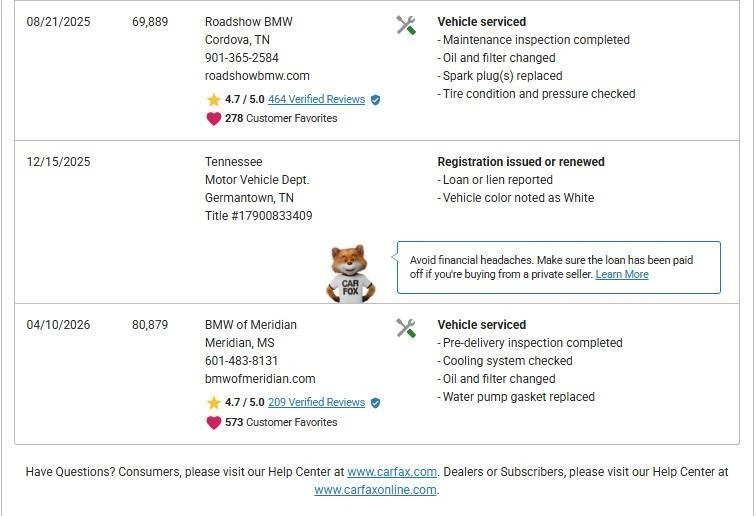This screenshot has width=756, height=516.
Task: Visit the www.carfax.com help center link
Action: click(x=392, y=472)
